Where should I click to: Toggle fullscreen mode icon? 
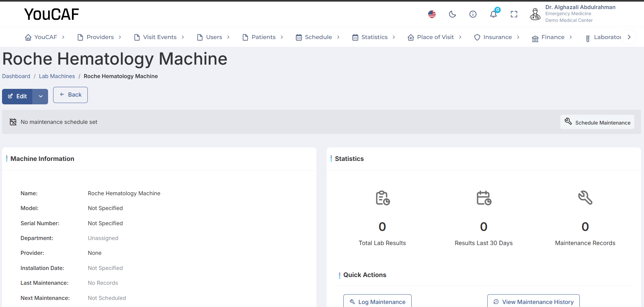click(x=514, y=14)
